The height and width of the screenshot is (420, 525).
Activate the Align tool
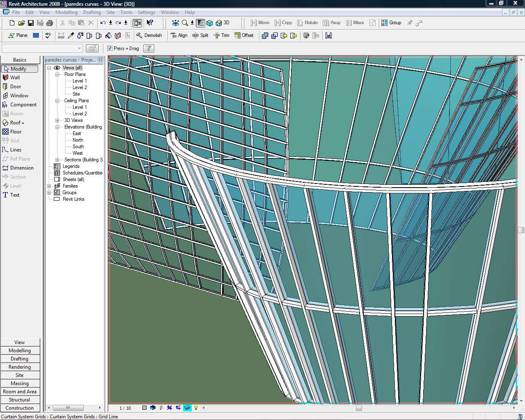tap(179, 36)
